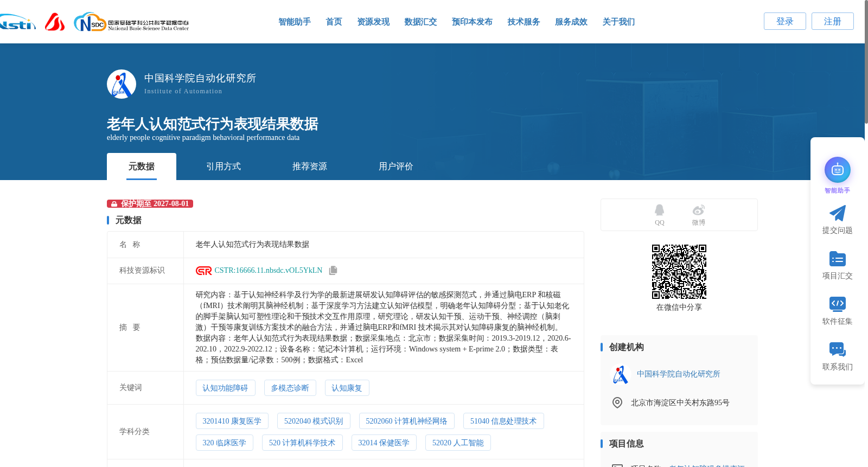
Task: Open the 预印本发布 menu item
Action: pos(472,22)
